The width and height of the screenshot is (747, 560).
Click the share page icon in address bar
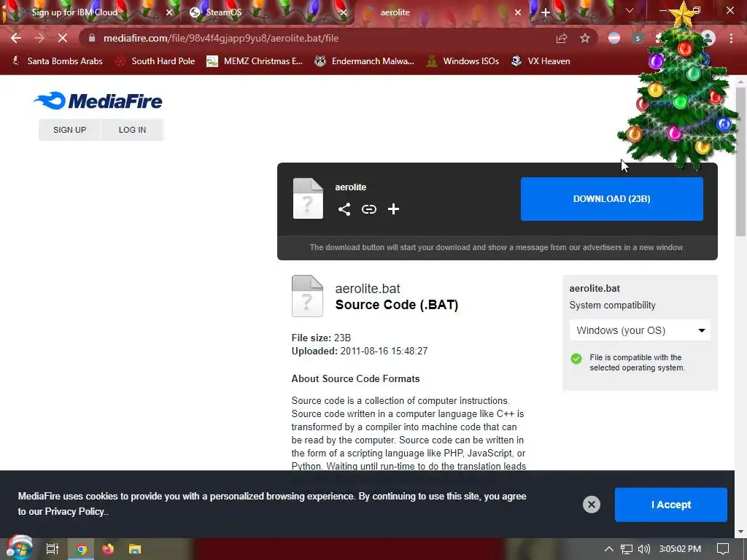[x=562, y=39]
